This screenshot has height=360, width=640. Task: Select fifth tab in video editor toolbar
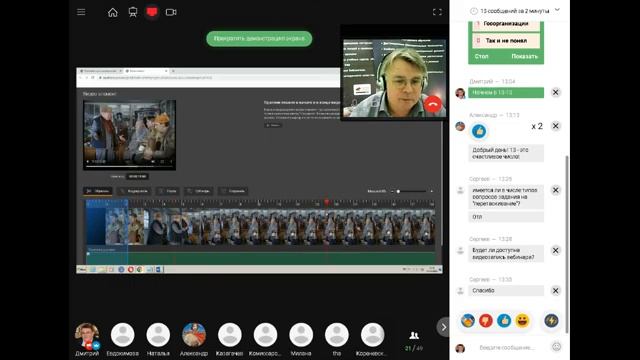(233, 191)
